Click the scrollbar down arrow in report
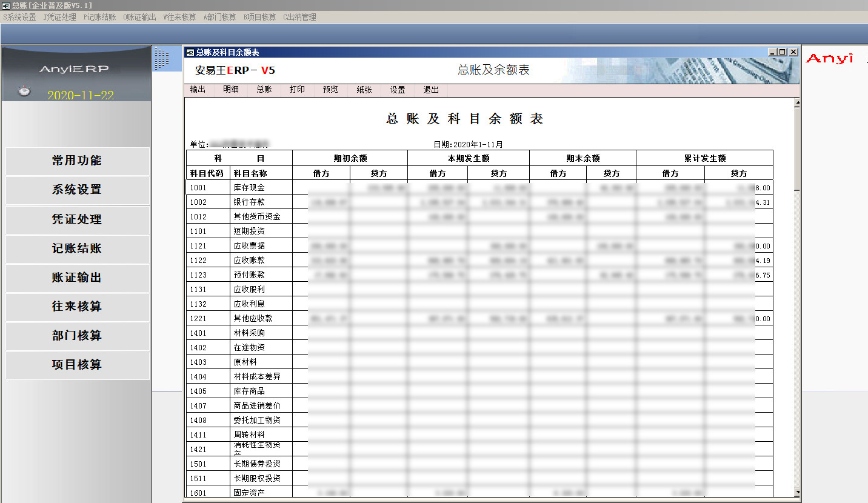Screen dimensions: 868x503 click(797, 492)
